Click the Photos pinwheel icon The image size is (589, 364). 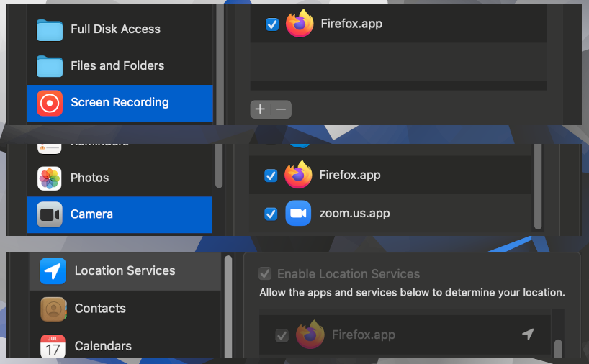pos(50,178)
